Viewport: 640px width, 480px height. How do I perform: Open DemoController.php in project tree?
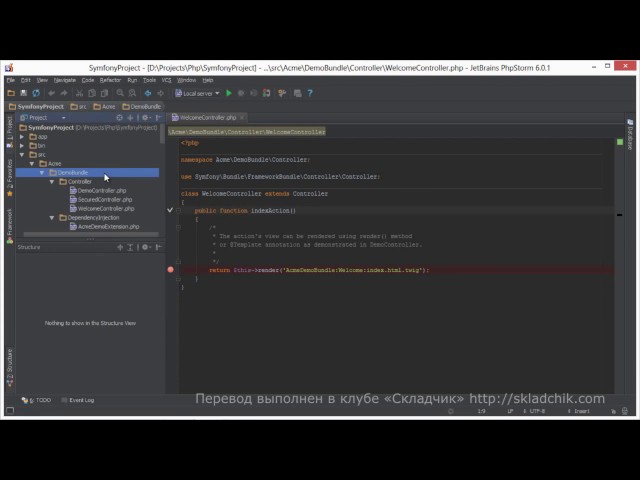click(x=98, y=191)
